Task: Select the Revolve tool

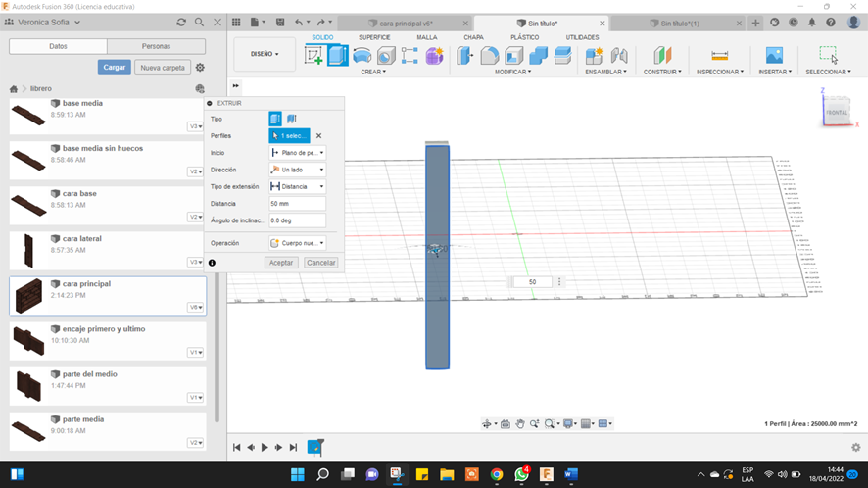Action: pos(362,56)
